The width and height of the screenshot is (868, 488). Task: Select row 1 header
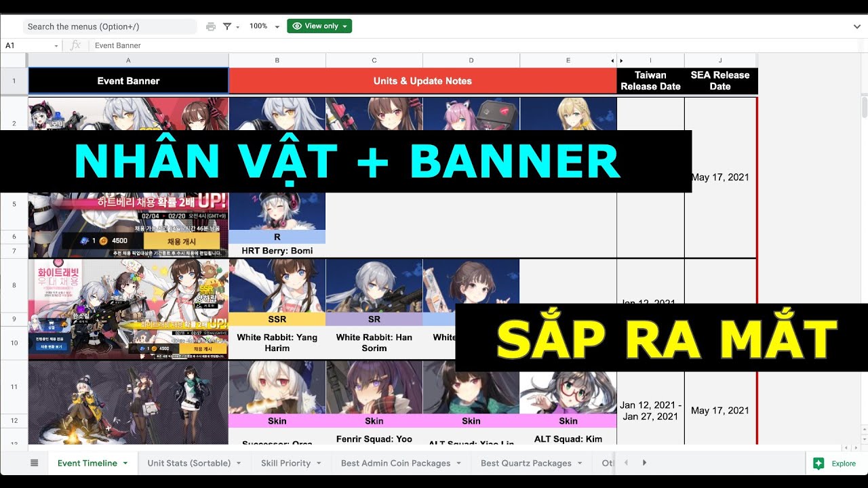[14, 81]
